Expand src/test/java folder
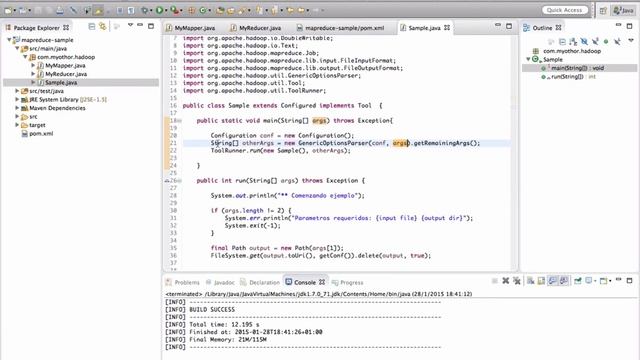The width and height of the screenshot is (640, 360). [x=17, y=91]
